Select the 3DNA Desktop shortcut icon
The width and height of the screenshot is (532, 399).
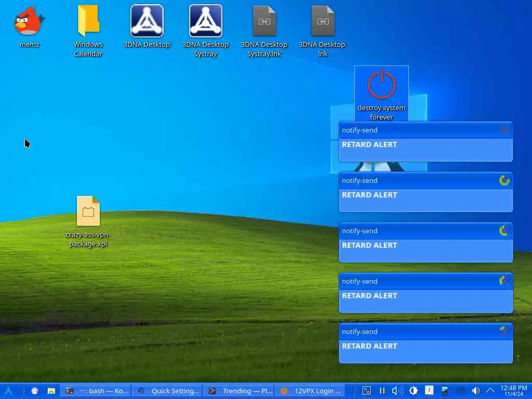coord(147,21)
